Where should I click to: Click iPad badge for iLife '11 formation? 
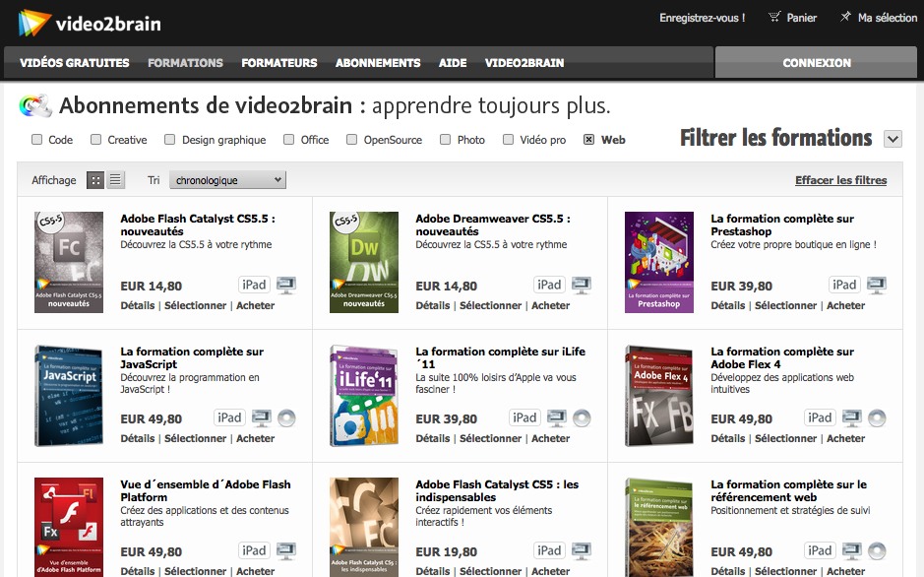(524, 417)
